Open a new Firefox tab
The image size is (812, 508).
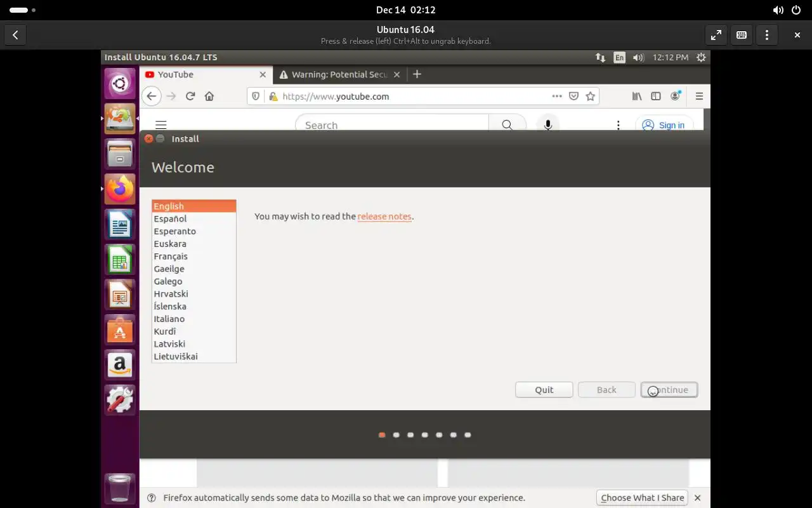click(417, 74)
